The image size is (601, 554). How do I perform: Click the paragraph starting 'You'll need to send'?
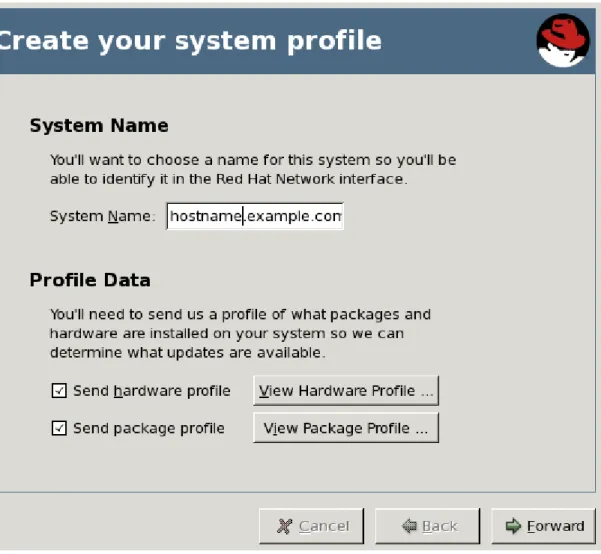click(240, 333)
